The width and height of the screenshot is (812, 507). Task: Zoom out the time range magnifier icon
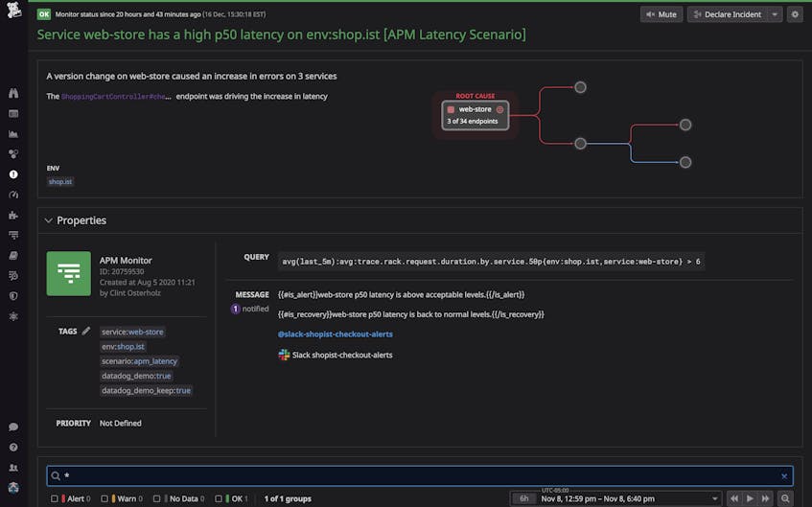[785, 498]
